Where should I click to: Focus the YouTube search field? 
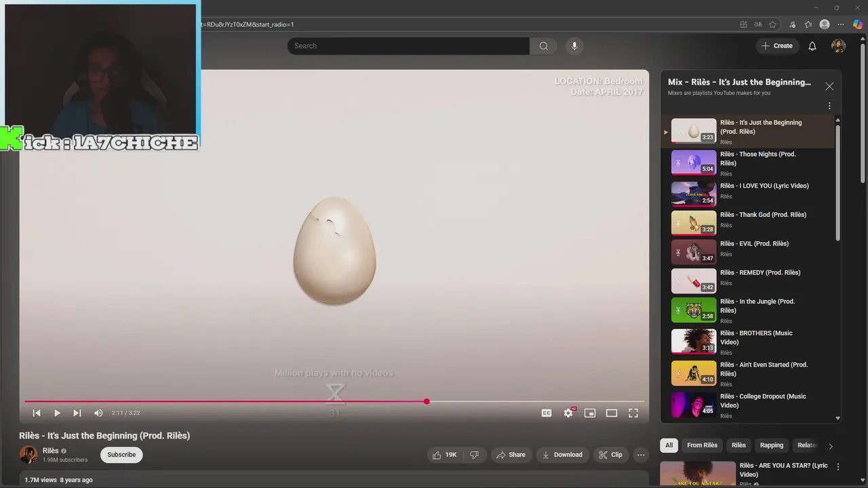pos(408,46)
